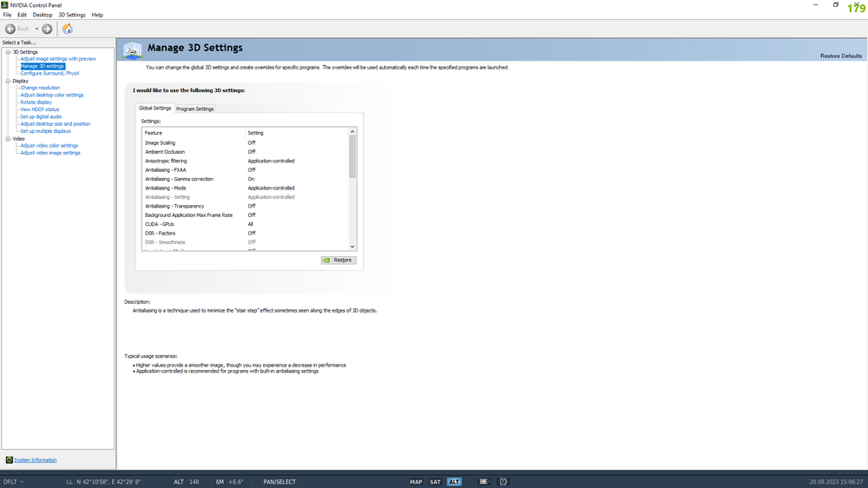
Task: Collapse the Display tree node
Action: click(9, 81)
